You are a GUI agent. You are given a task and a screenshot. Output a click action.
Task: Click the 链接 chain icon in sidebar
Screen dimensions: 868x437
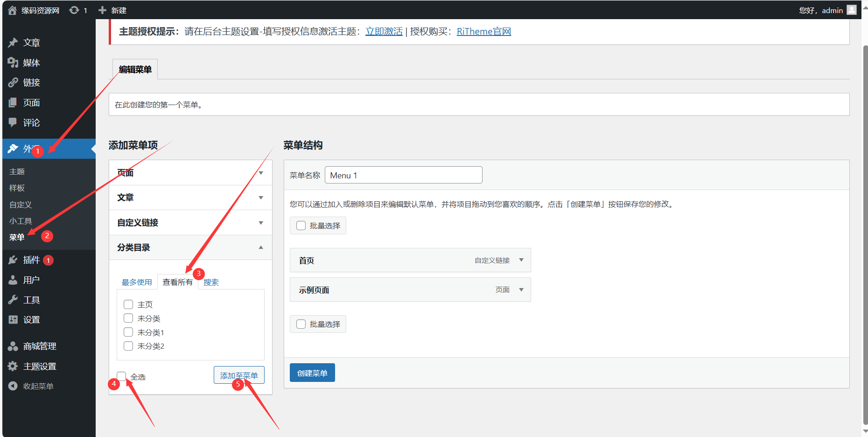click(x=13, y=83)
